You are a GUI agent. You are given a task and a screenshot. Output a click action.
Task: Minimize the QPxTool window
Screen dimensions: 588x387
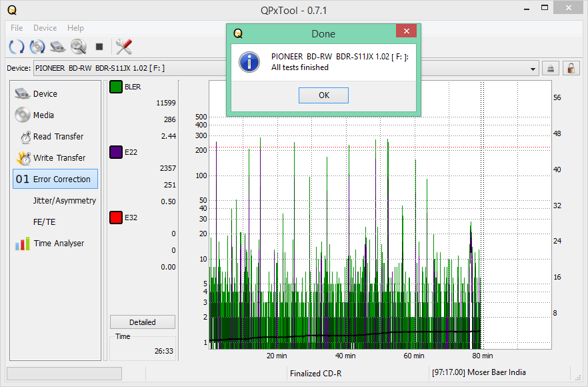click(527, 8)
